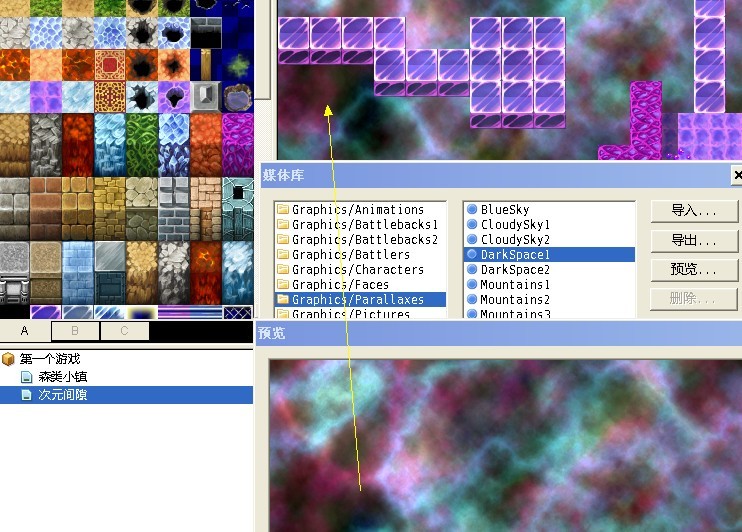Click the 预览... preview button
Screen dimensions: 742x532
(x=694, y=270)
